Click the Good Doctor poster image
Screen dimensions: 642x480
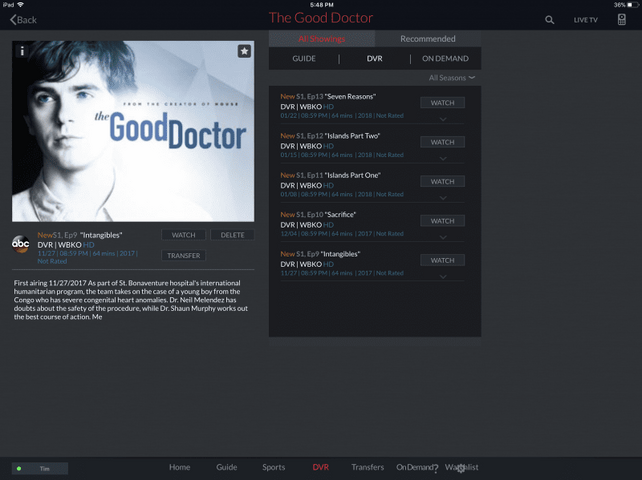(x=133, y=131)
